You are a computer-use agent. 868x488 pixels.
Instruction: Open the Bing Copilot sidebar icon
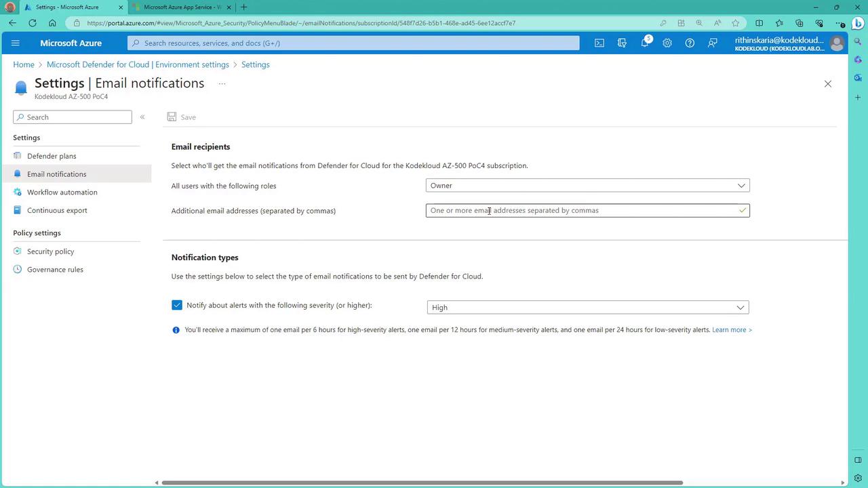point(858,23)
